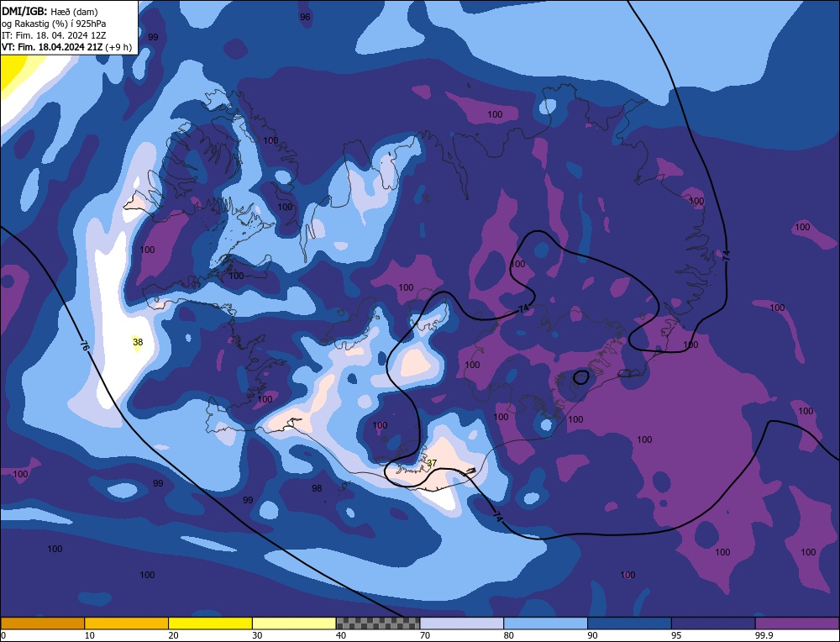The image size is (840, 642).
Task: Click the light orange 10-20 legend swatch
Action: coord(127,624)
